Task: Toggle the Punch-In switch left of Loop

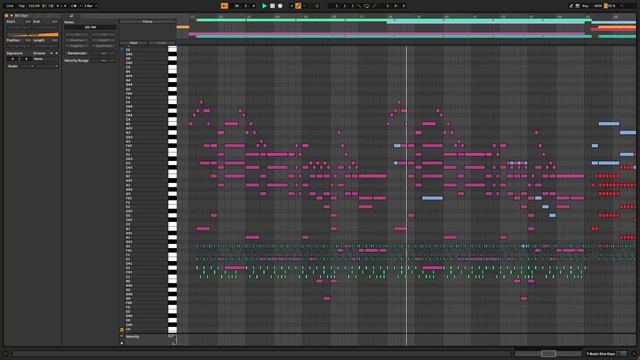Action: pos(359,6)
